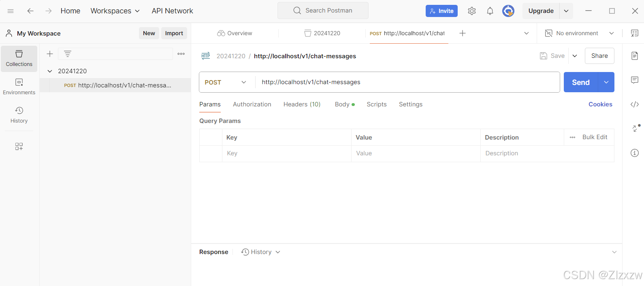Click the Home link
The height and width of the screenshot is (286, 644).
[70, 11]
